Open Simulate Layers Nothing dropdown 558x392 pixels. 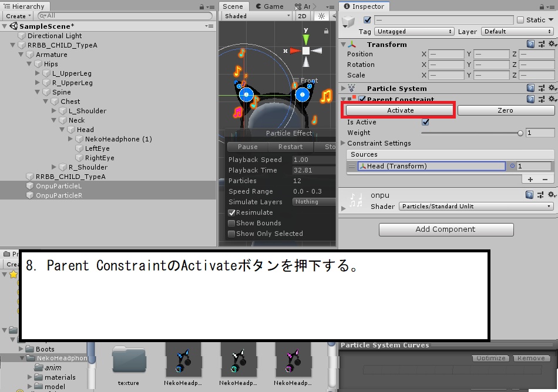[314, 202]
